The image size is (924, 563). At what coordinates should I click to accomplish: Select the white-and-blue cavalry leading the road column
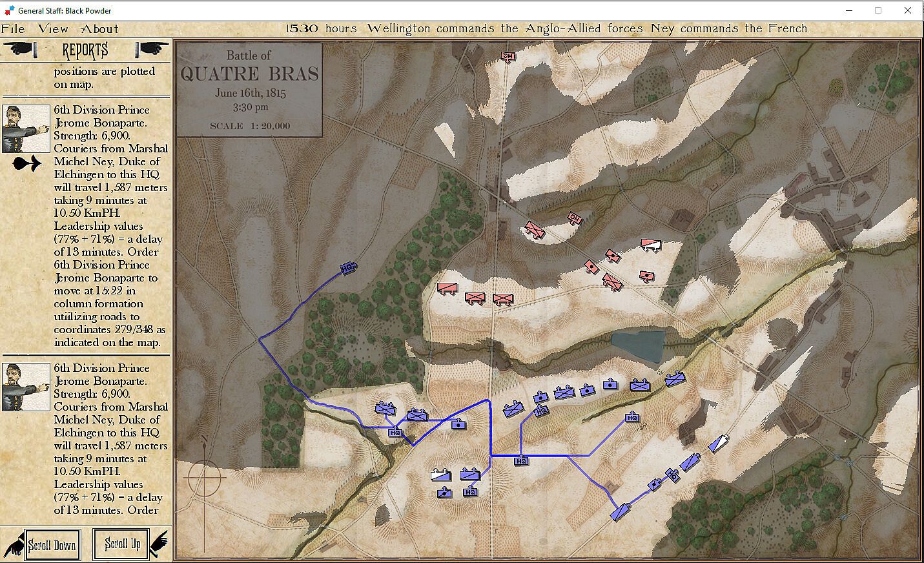719,444
